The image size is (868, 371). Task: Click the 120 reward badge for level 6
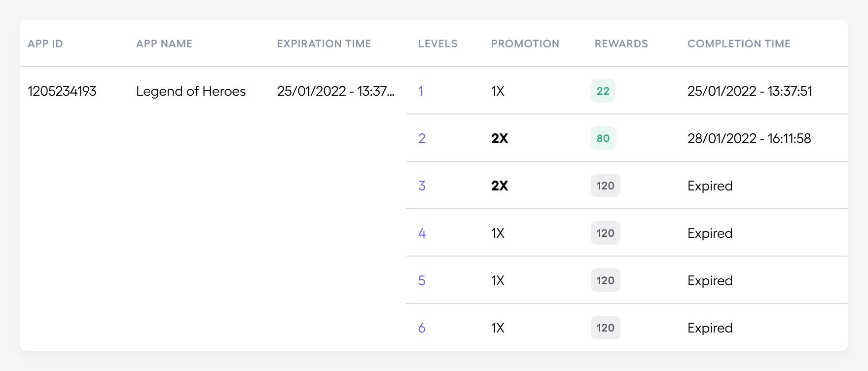606,328
